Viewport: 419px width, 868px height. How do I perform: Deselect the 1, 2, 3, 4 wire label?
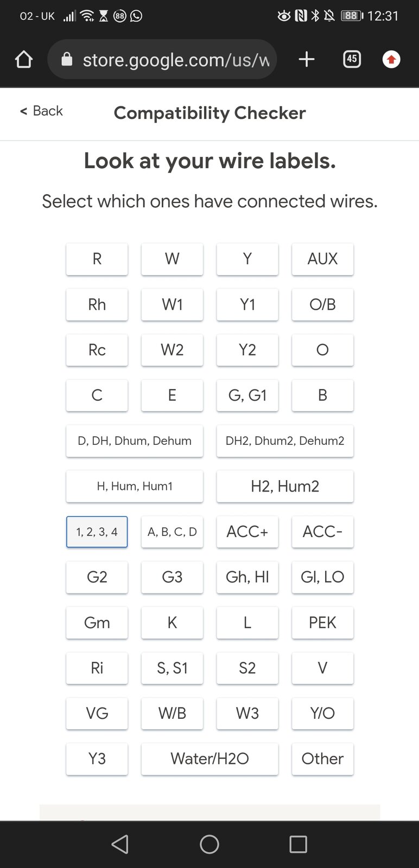click(x=97, y=532)
